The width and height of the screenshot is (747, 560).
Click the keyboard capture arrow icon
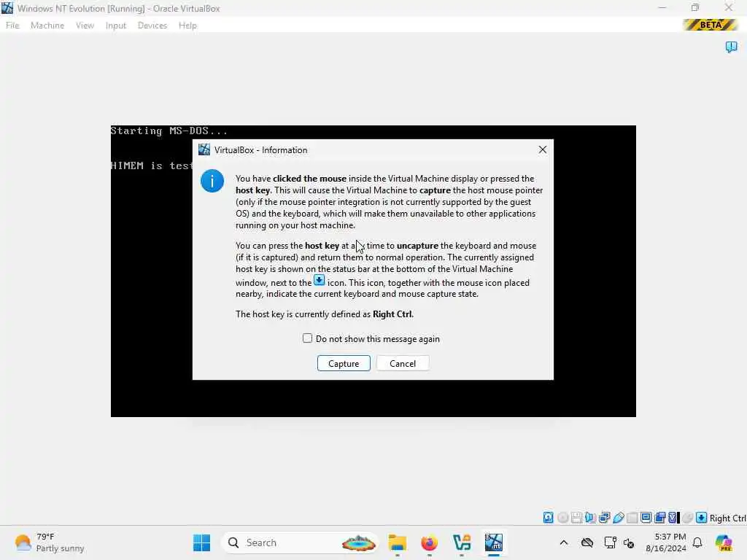(x=701, y=518)
